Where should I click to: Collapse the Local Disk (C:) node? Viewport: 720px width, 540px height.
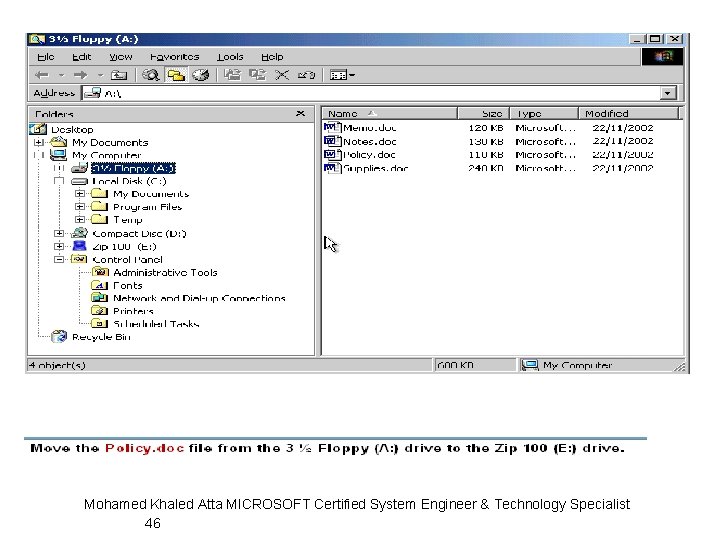(59, 181)
